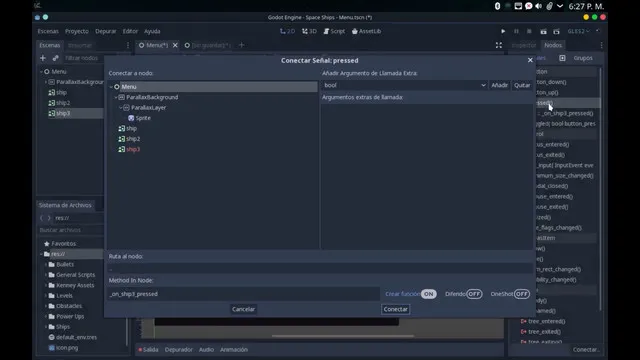
Task: Click the Cancelar button
Action: (x=243, y=309)
